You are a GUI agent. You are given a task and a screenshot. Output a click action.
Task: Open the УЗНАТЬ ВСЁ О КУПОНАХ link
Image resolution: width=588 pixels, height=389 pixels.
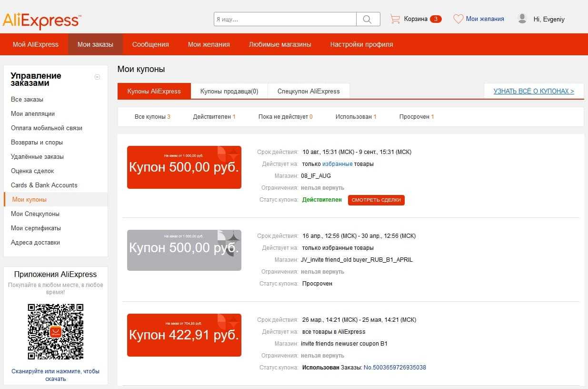(534, 91)
